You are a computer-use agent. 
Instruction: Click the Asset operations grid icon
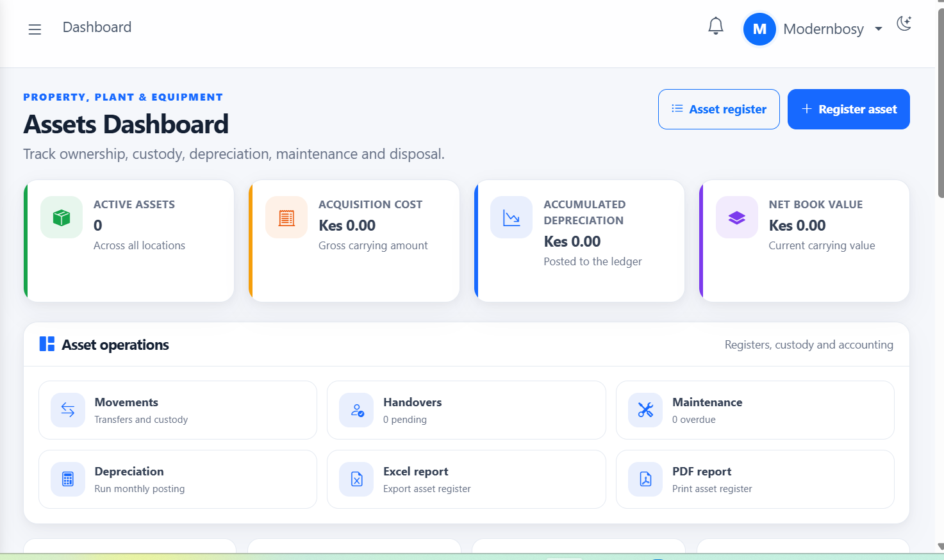tap(47, 344)
